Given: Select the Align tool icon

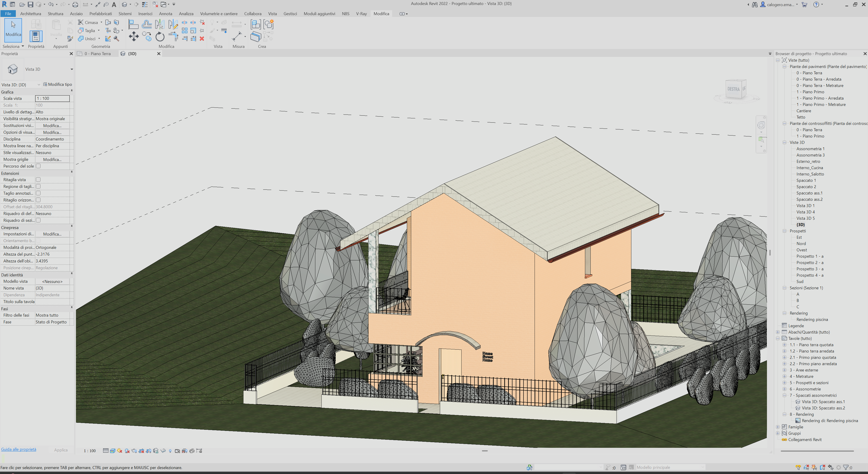Looking at the screenshot, I should click(133, 24).
